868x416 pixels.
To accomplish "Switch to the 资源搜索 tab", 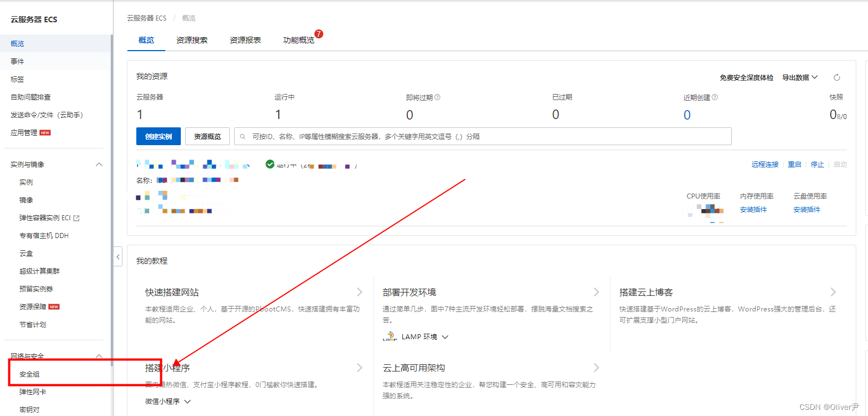I will (192, 40).
